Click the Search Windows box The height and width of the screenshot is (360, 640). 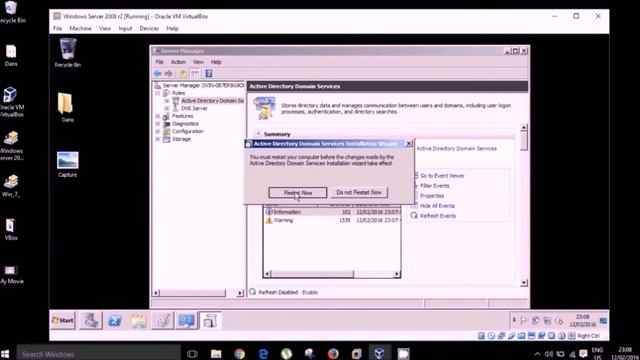tap(98, 353)
